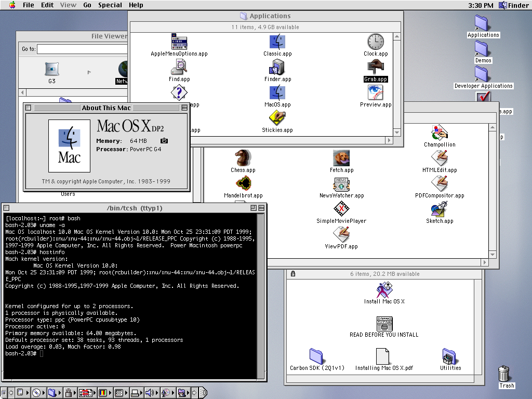The height and width of the screenshot is (399, 532).
Task: Click the developer window's scroll-down arrow
Action: (493, 255)
